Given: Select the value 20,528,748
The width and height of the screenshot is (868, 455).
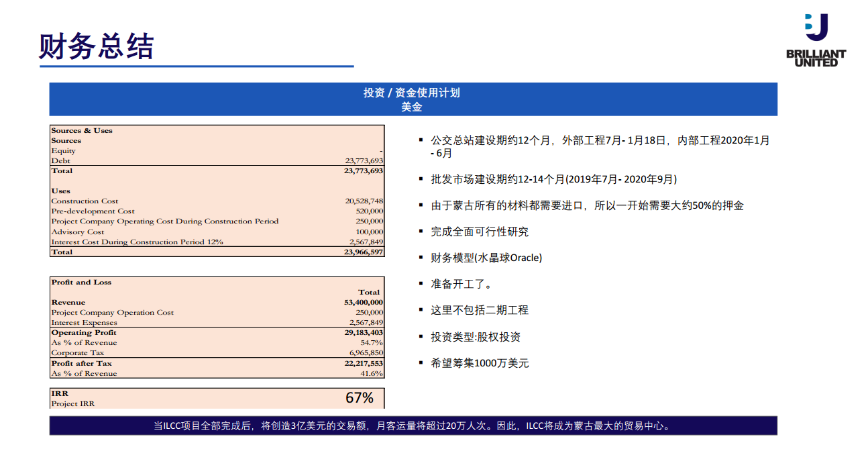Looking at the screenshot, I should click(364, 201).
